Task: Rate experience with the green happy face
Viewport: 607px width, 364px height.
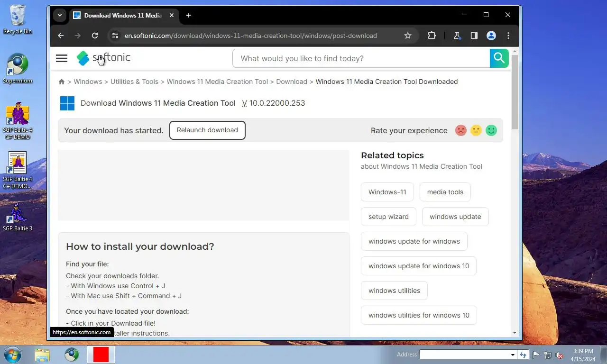Action: point(491,130)
